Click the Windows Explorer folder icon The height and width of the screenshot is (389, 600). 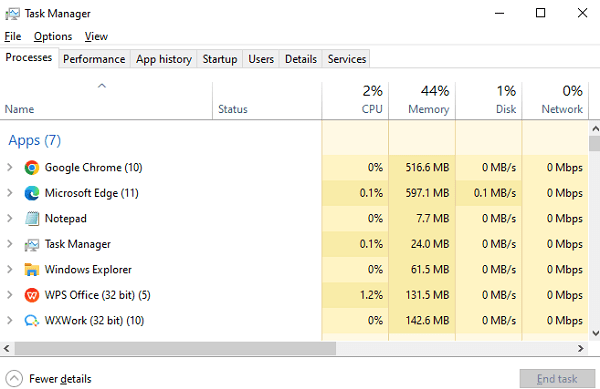click(x=32, y=270)
